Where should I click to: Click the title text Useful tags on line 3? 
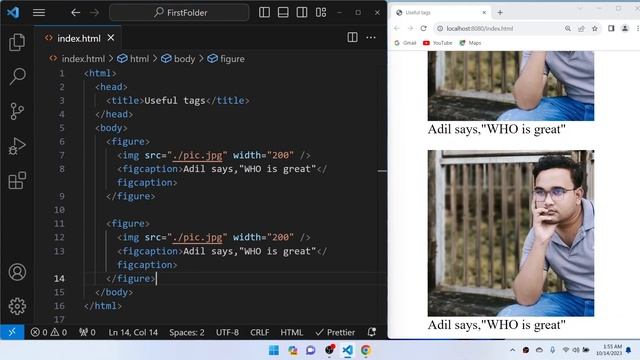pyautogui.click(x=175, y=100)
